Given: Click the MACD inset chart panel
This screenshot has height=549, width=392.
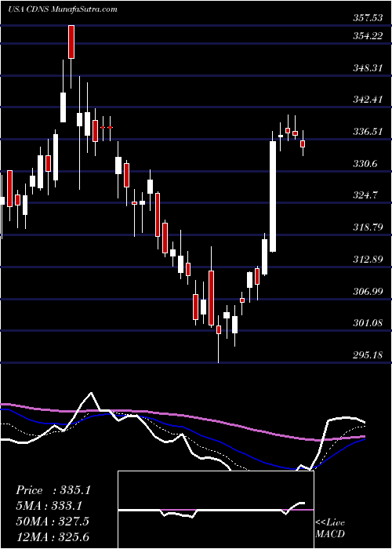Looking at the screenshot, I should tap(216, 510).
